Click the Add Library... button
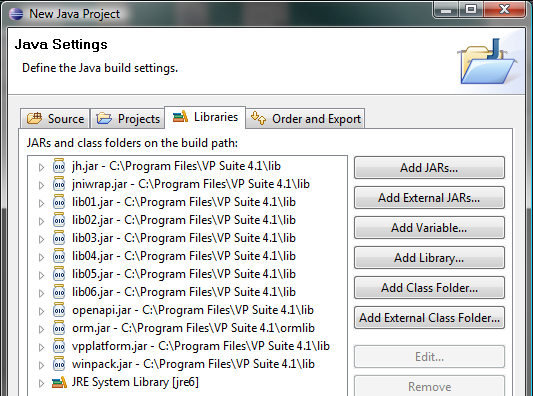This screenshot has height=396, width=533. click(429, 258)
